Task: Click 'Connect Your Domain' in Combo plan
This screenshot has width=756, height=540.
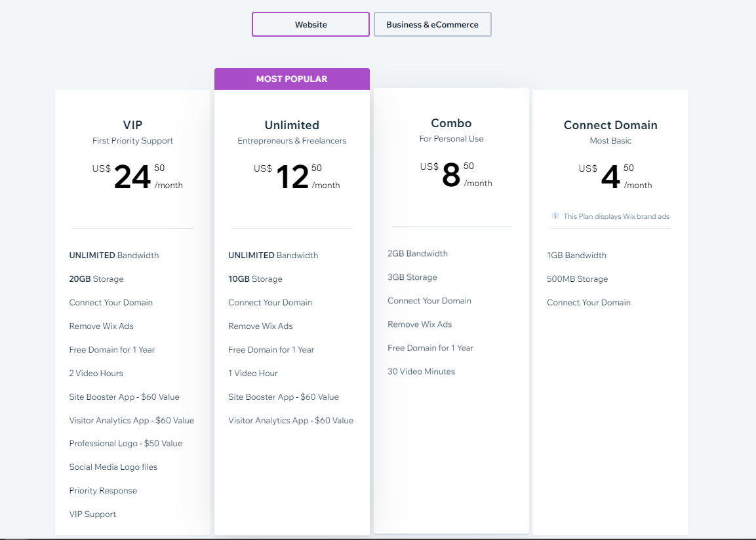Action: (x=429, y=301)
